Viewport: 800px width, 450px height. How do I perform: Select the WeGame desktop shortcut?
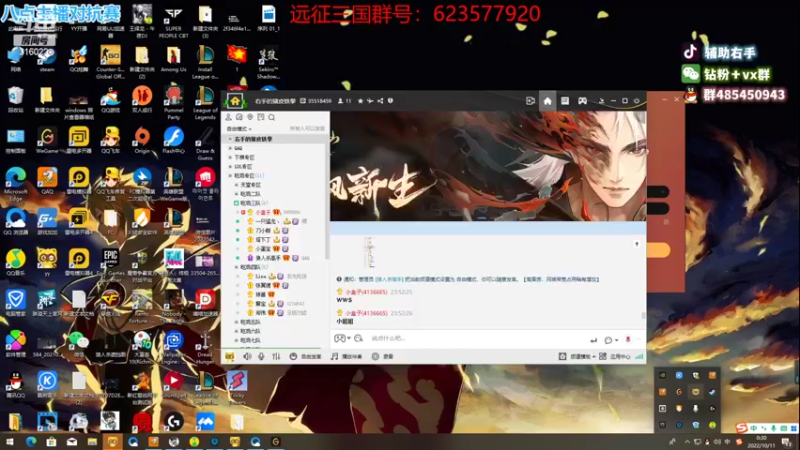pyautogui.click(x=47, y=141)
